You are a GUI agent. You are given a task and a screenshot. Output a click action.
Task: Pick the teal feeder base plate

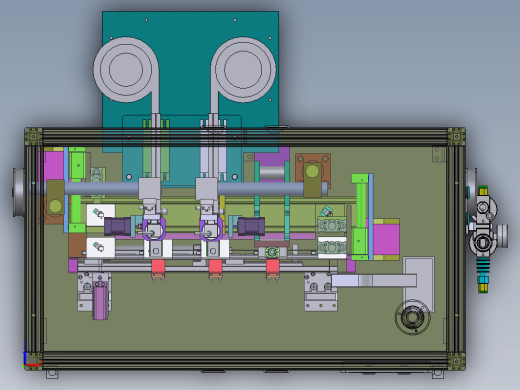coord(190,82)
